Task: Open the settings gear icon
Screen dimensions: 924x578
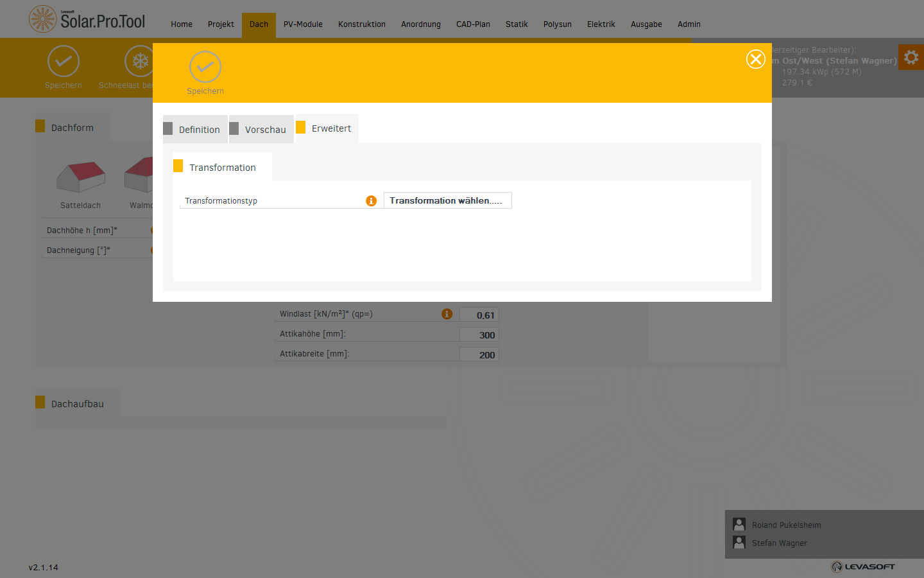Action: pos(911,58)
